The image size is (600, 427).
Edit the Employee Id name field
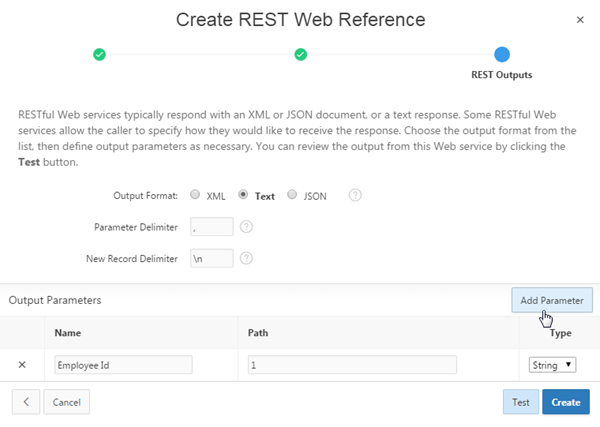[123, 365]
